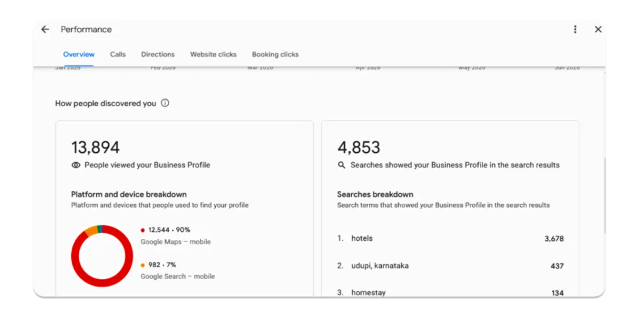Click the 13,894 profile views number
The width and height of the screenshot is (644, 320).
96,148
